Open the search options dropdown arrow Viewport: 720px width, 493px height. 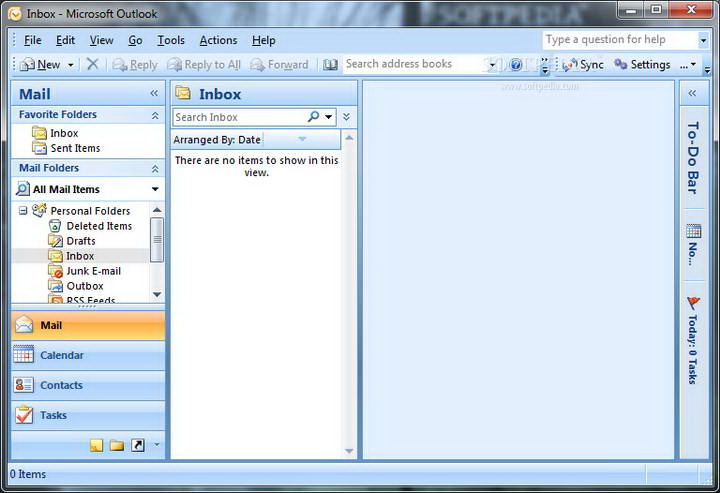point(329,117)
